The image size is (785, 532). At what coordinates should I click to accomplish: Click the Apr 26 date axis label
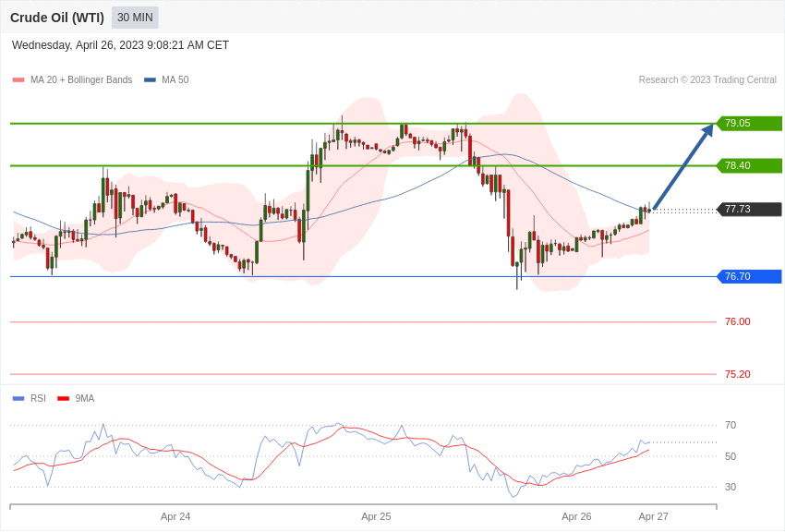[x=576, y=516]
